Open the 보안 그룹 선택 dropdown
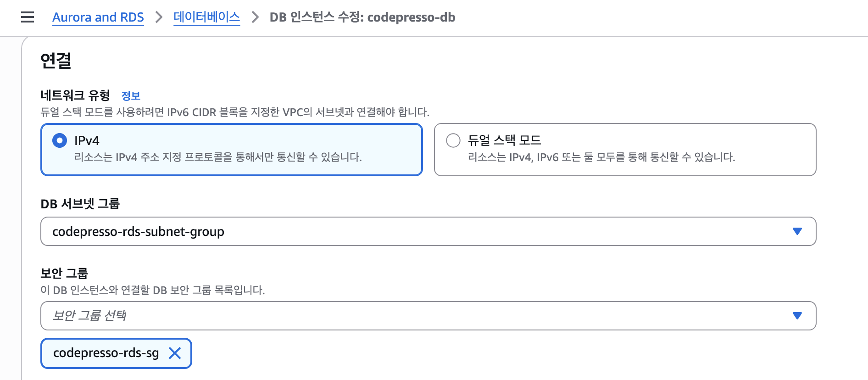Screen dimensions: 868x380 [x=428, y=316]
